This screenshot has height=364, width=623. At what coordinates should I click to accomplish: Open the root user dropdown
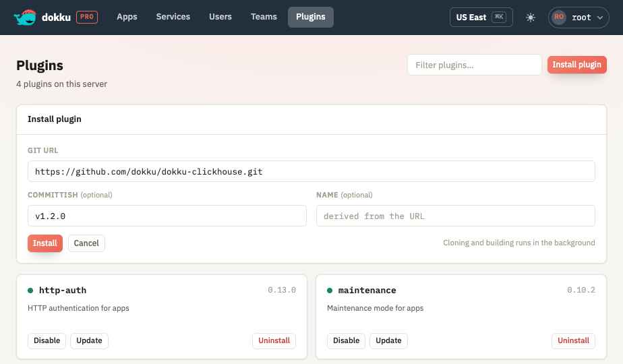[x=578, y=18]
